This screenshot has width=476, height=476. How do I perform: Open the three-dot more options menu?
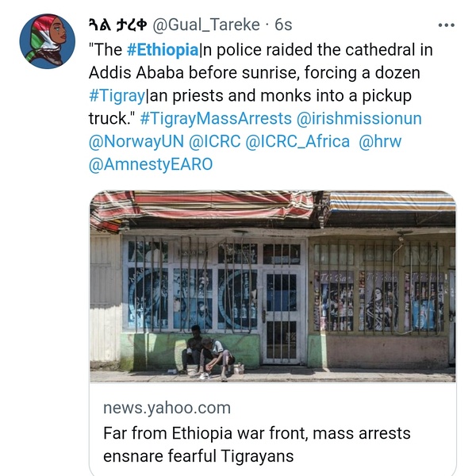pyautogui.click(x=446, y=25)
